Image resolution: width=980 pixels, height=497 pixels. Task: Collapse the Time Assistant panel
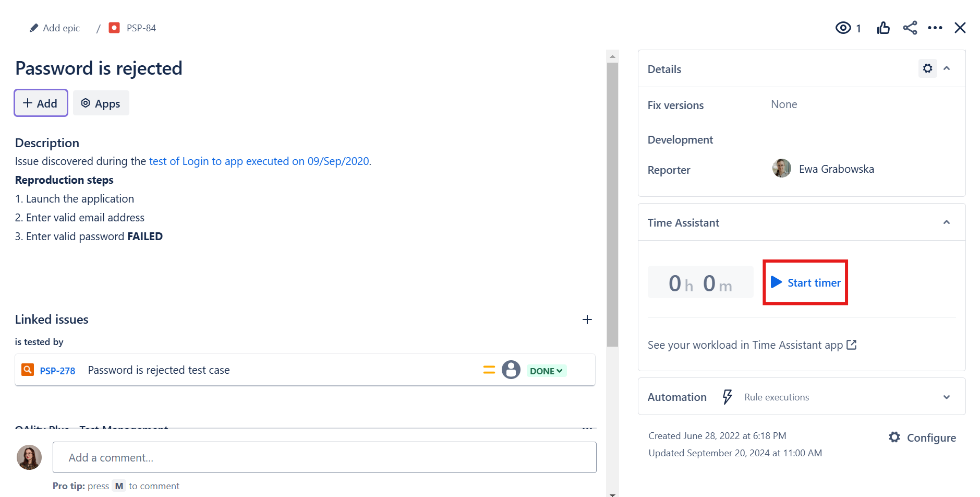click(x=947, y=222)
